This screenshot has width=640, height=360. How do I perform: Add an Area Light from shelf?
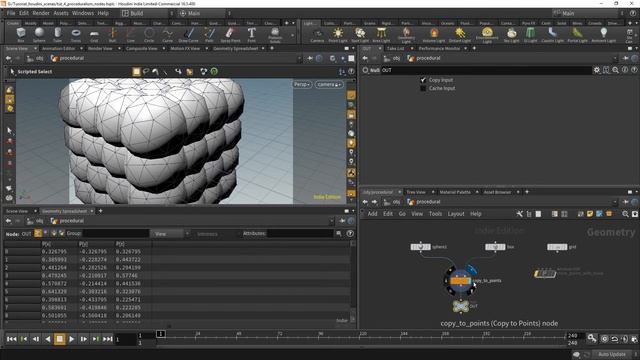click(381, 35)
